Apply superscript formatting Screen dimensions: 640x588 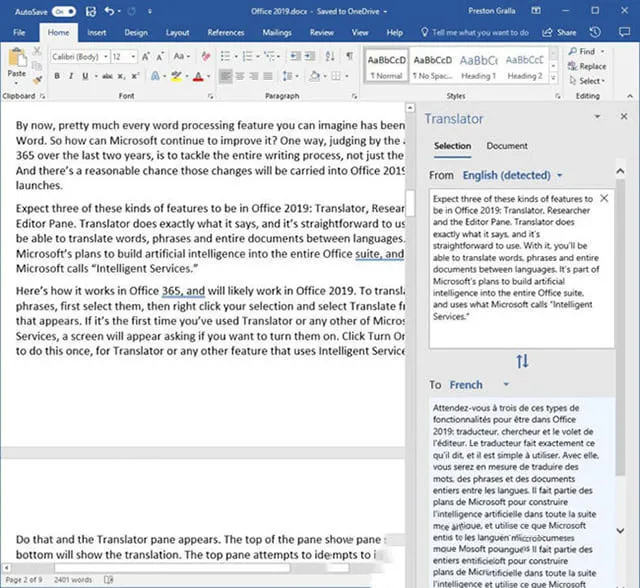tap(136, 76)
